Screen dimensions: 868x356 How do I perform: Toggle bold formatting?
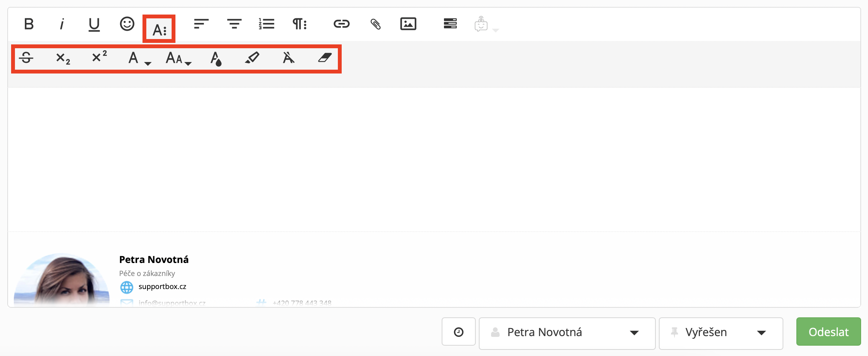coord(29,24)
